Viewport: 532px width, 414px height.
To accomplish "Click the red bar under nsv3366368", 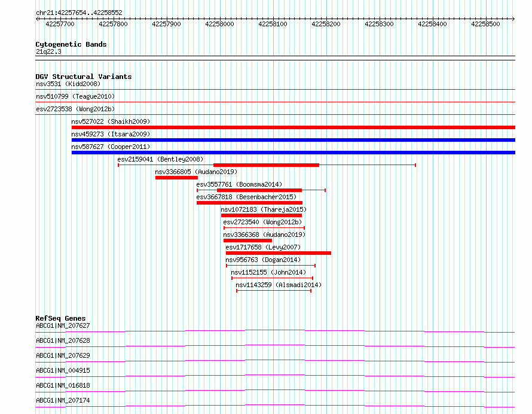I will click(247, 241).
